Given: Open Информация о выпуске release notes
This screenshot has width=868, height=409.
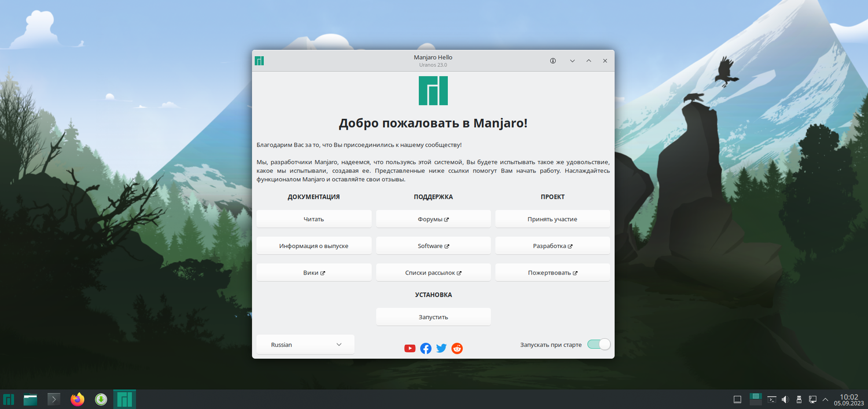Looking at the screenshot, I should coord(314,246).
